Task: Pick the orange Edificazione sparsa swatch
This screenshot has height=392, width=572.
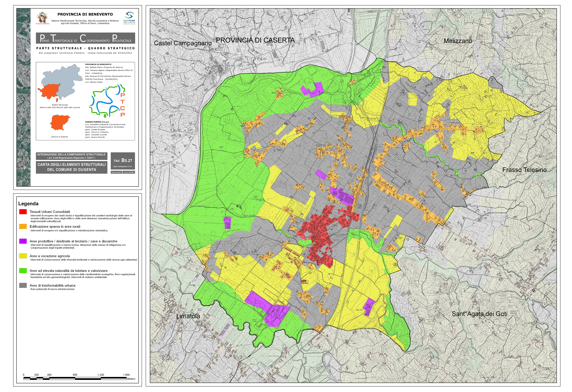Action: (x=23, y=226)
